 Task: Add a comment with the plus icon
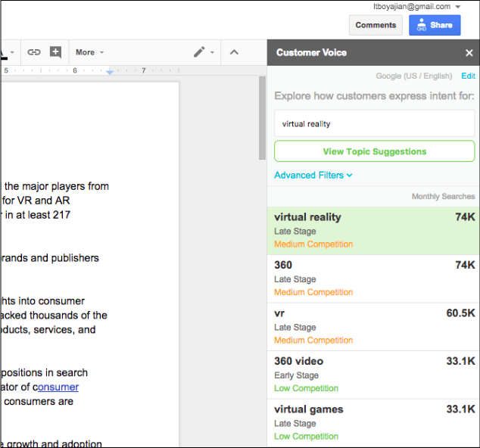tap(55, 52)
